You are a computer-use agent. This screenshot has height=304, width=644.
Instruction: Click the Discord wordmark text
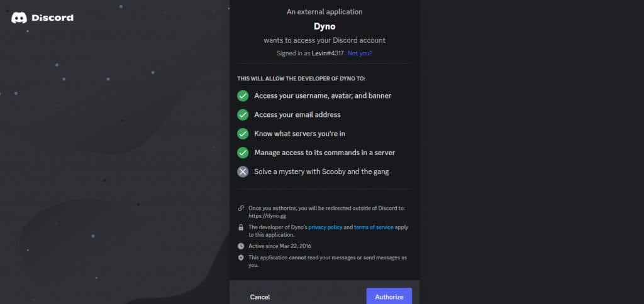coord(52,18)
